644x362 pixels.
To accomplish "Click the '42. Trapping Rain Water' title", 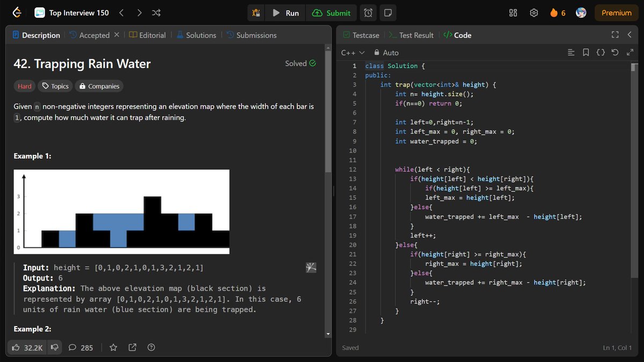I will coord(82,64).
